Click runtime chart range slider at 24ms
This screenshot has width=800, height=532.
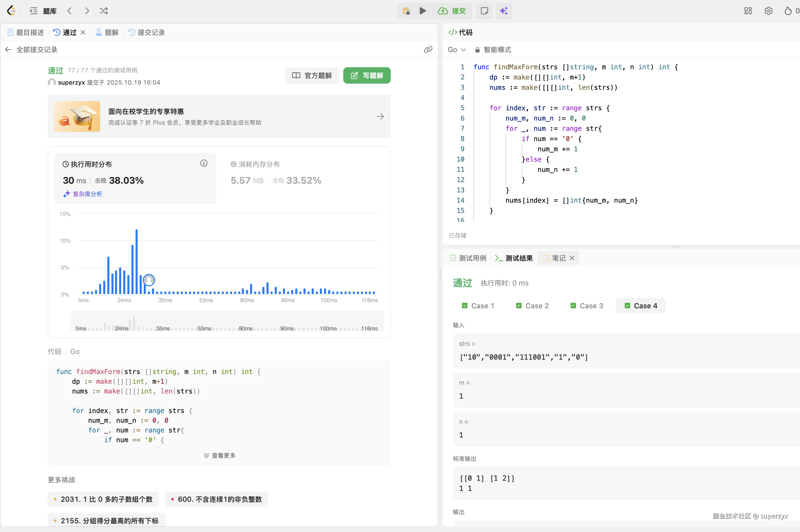pos(121,328)
